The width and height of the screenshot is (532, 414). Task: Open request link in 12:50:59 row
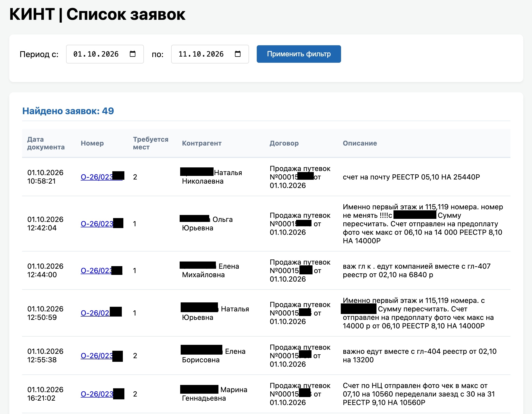(101, 313)
